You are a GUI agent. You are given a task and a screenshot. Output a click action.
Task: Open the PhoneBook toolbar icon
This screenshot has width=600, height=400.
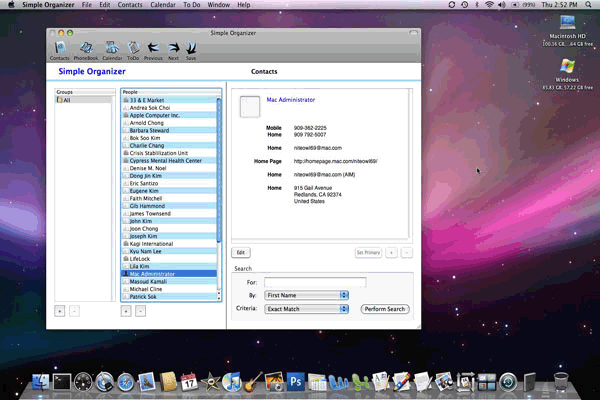(86, 51)
